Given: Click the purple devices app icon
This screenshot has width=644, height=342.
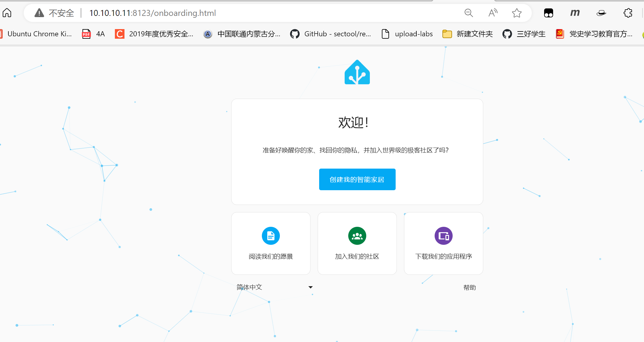Looking at the screenshot, I should coord(444,236).
